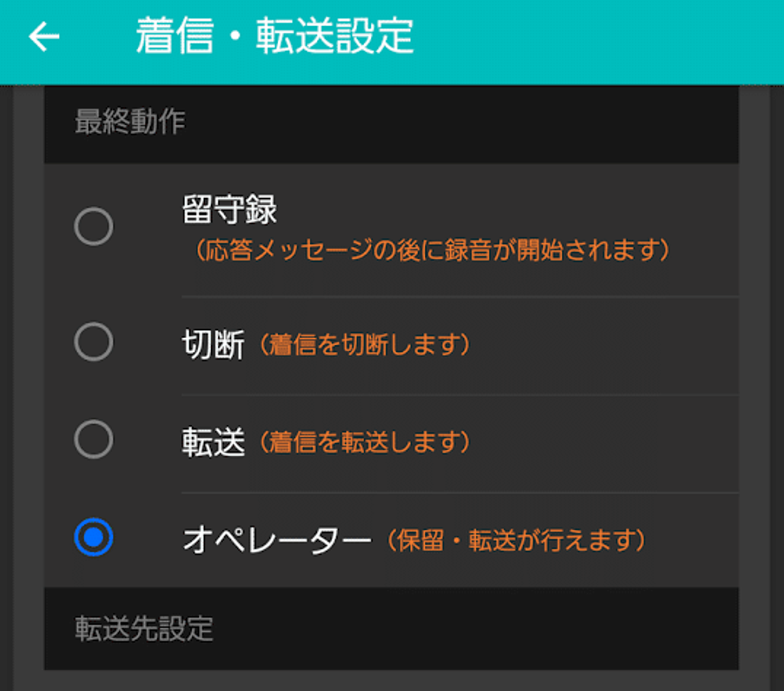Click the orange 着信を転送します description

[x=365, y=442]
